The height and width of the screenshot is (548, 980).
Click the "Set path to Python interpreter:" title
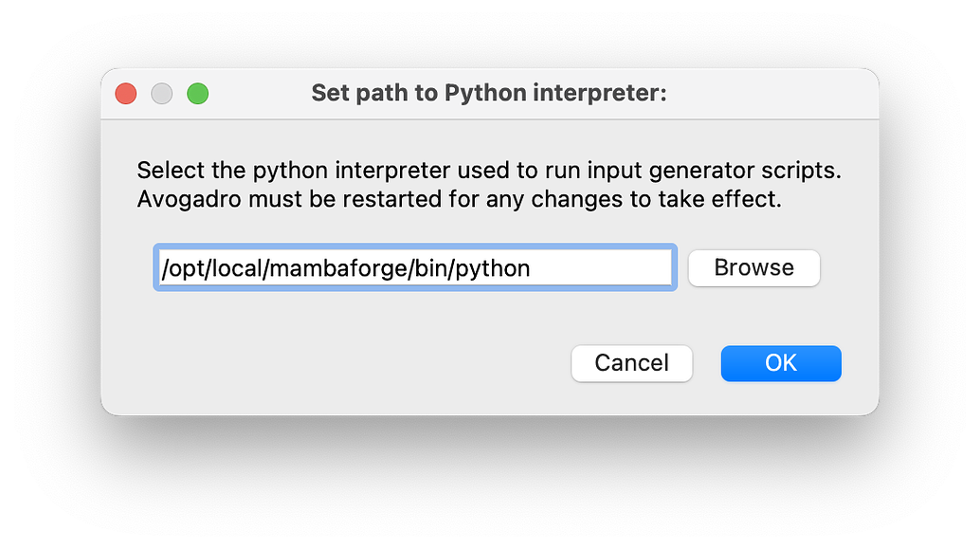[489, 94]
